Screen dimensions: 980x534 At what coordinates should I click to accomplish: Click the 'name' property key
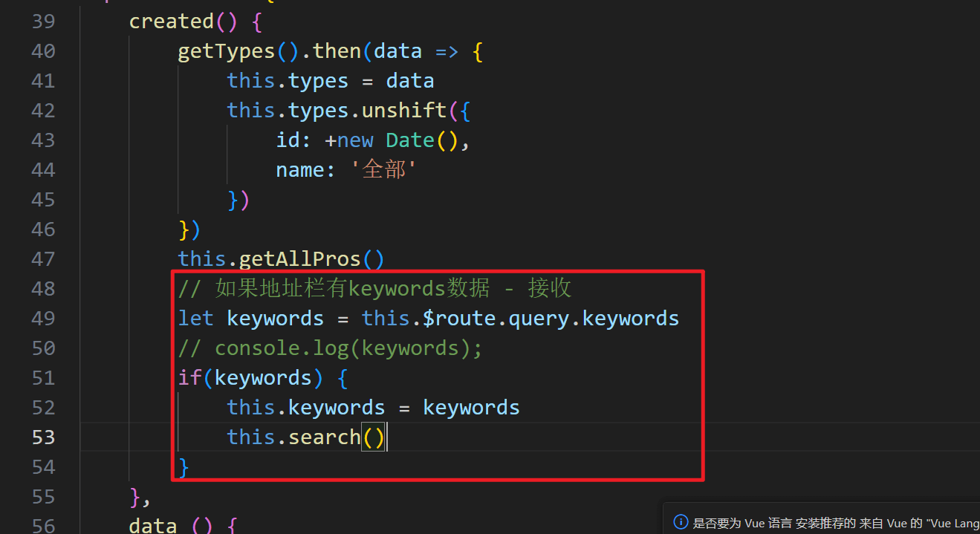[x=300, y=170]
